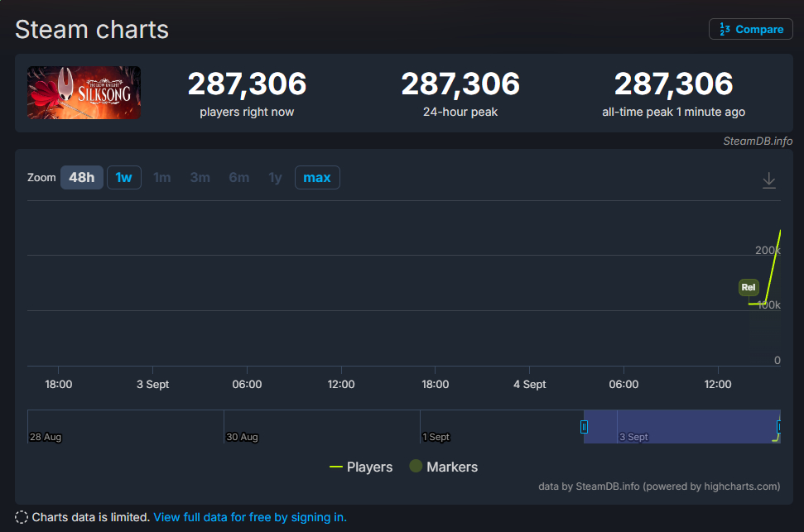Select the all-time peak value
Image resolution: width=804 pixels, height=532 pixels.
coord(674,84)
